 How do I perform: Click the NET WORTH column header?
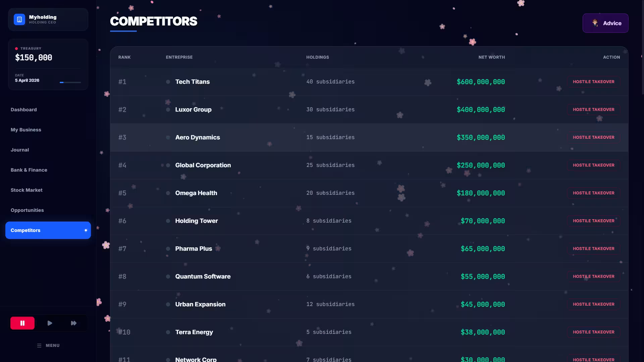coord(491,57)
